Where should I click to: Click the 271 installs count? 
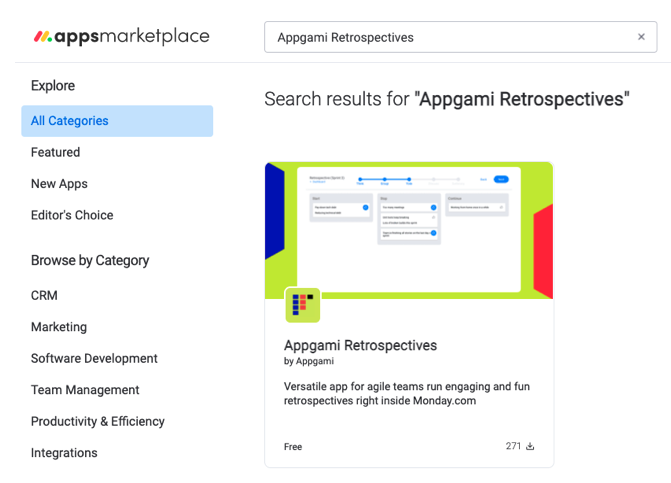point(513,446)
